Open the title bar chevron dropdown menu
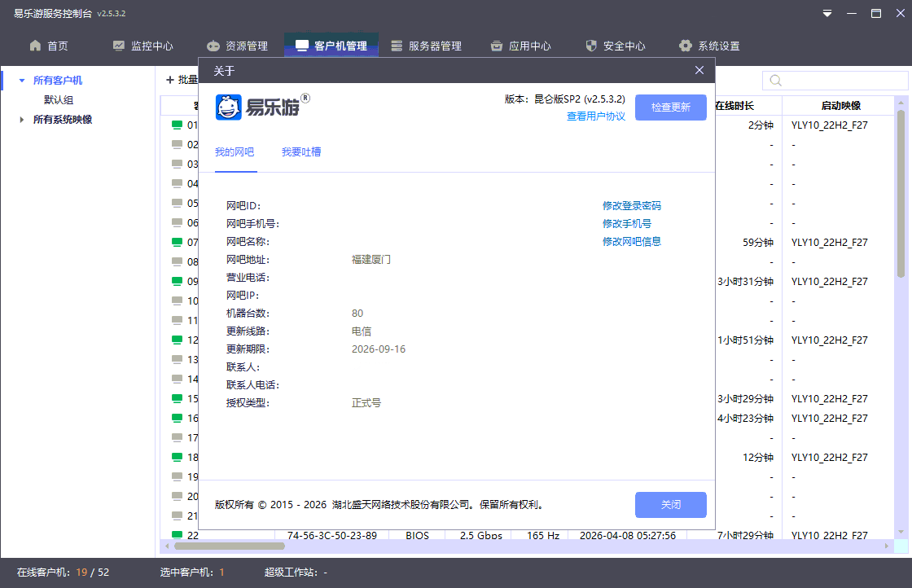Viewport: 912px width, 588px height. pos(827,13)
